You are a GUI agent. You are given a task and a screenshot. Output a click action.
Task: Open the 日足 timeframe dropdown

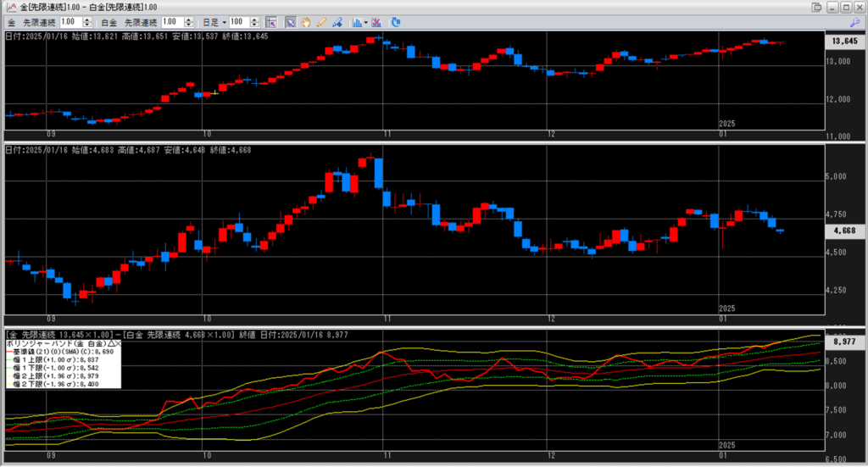(x=224, y=21)
